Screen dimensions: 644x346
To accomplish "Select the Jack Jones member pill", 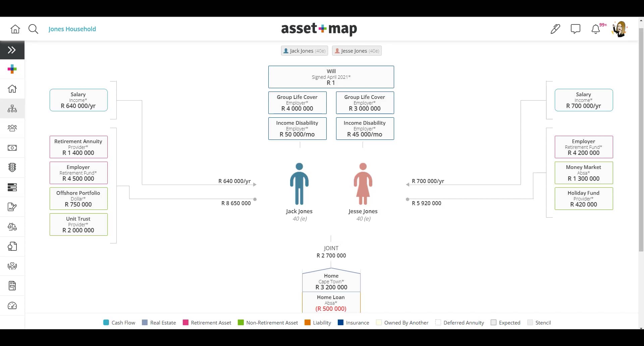I will click(x=304, y=51).
